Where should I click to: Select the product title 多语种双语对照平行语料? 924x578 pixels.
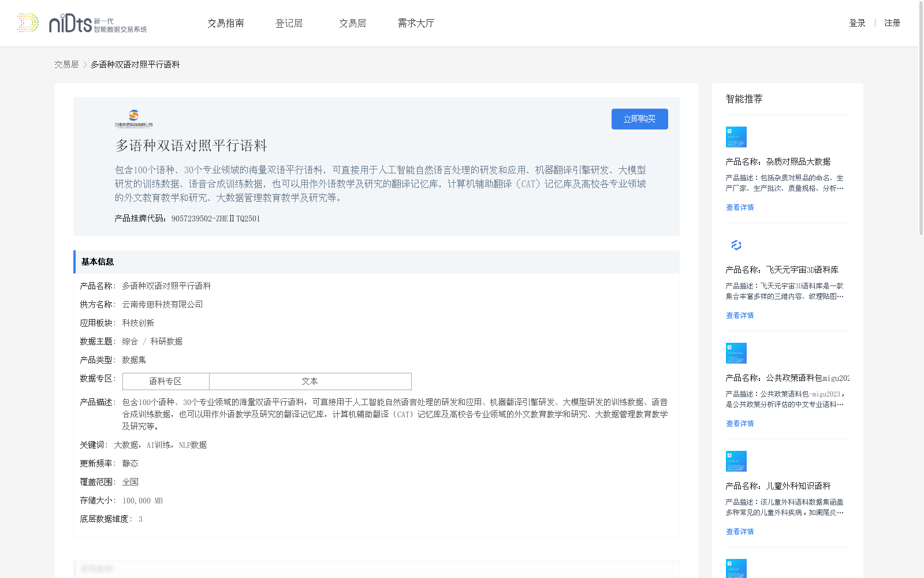(x=191, y=146)
